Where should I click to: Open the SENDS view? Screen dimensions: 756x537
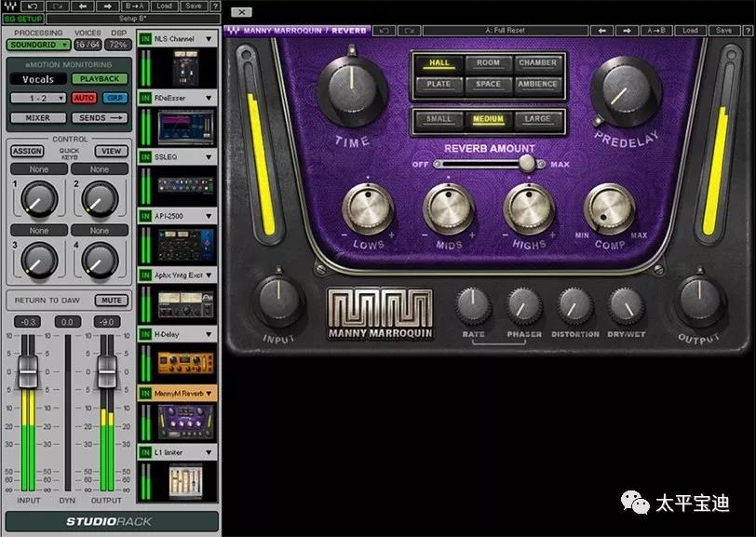pyautogui.click(x=100, y=117)
